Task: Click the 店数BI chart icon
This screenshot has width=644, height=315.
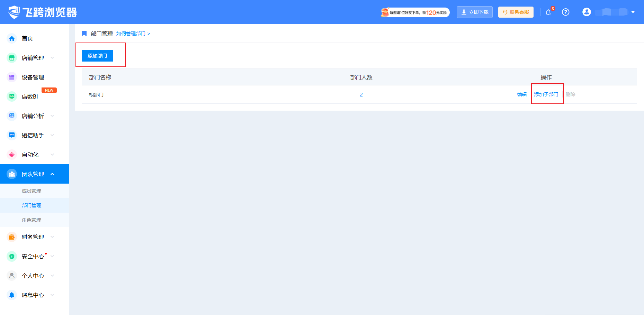Action: click(x=12, y=96)
